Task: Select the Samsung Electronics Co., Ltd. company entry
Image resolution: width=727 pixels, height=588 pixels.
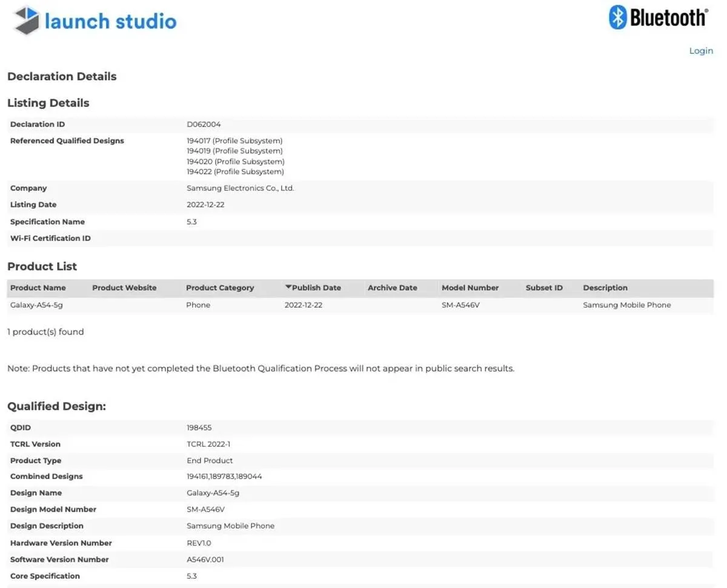Action: (240, 188)
